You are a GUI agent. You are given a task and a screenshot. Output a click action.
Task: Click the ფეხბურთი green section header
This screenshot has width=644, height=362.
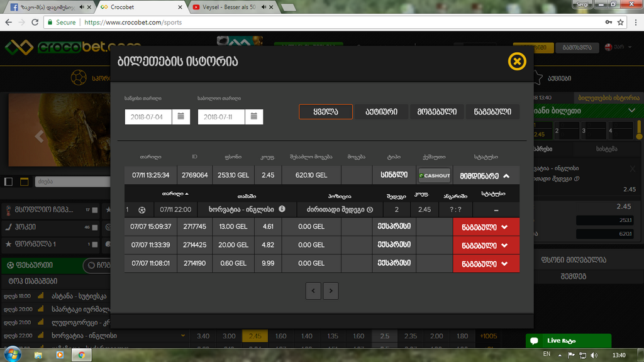click(43, 266)
